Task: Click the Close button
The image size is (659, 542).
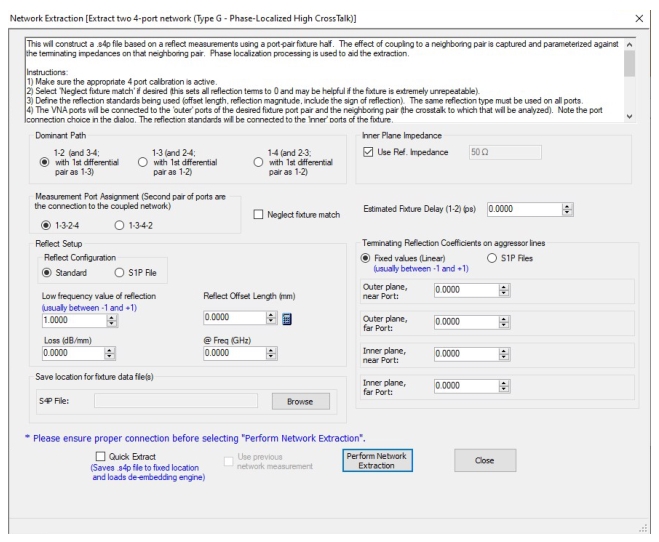Action: pyautogui.click(x=485, y=460)
